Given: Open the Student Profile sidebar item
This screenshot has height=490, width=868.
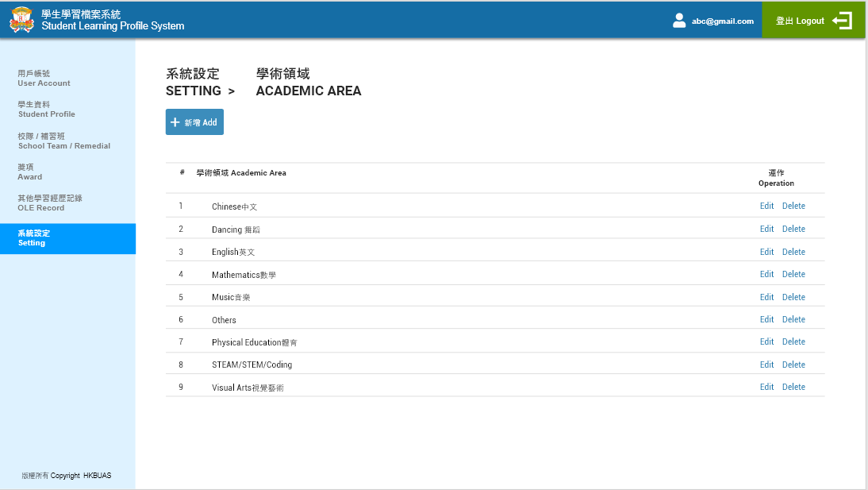Looking at the screenshot, I should 47,109.
